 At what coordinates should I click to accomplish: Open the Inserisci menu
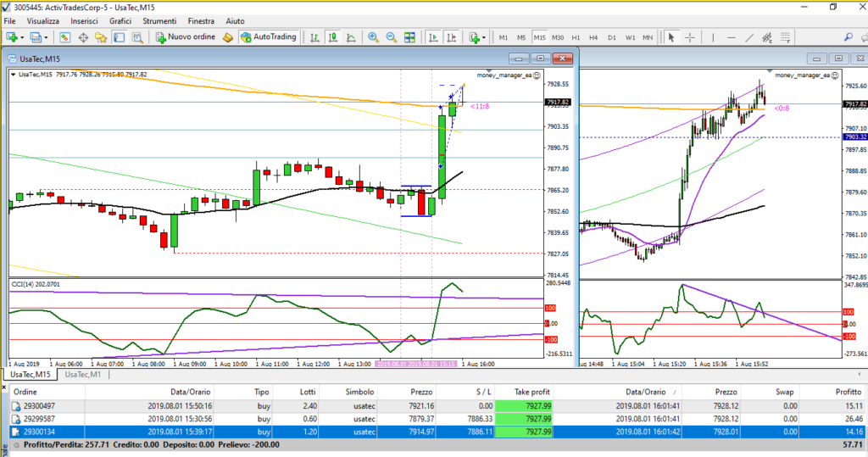tap(84, 21)
